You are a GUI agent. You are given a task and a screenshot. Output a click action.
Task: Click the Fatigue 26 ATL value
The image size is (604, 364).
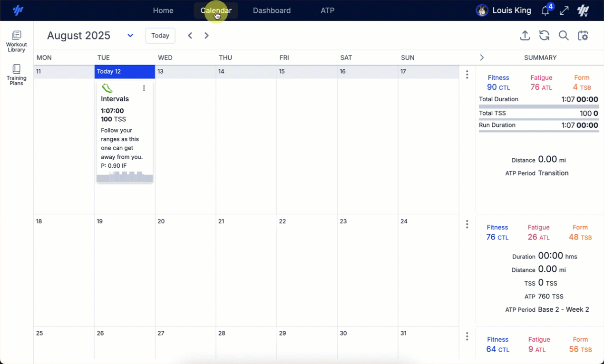tap(539, 237)
